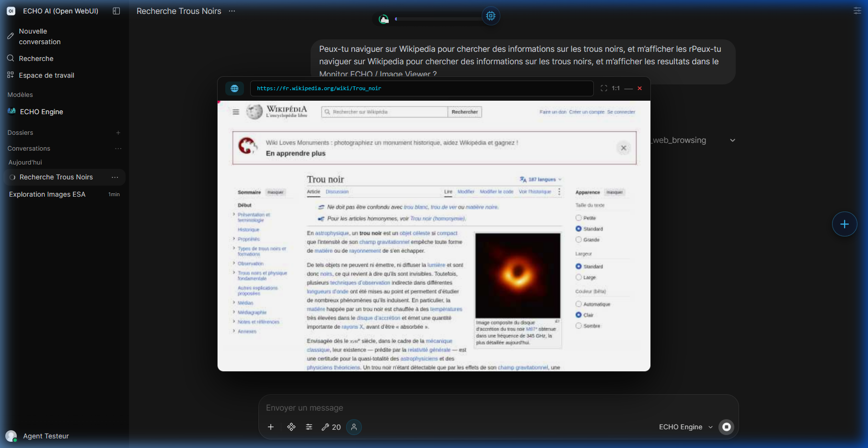Image resolution: width=868 pixels, height=448 pixels.
Task: Select the Large width radio
Action: (579, 277)
